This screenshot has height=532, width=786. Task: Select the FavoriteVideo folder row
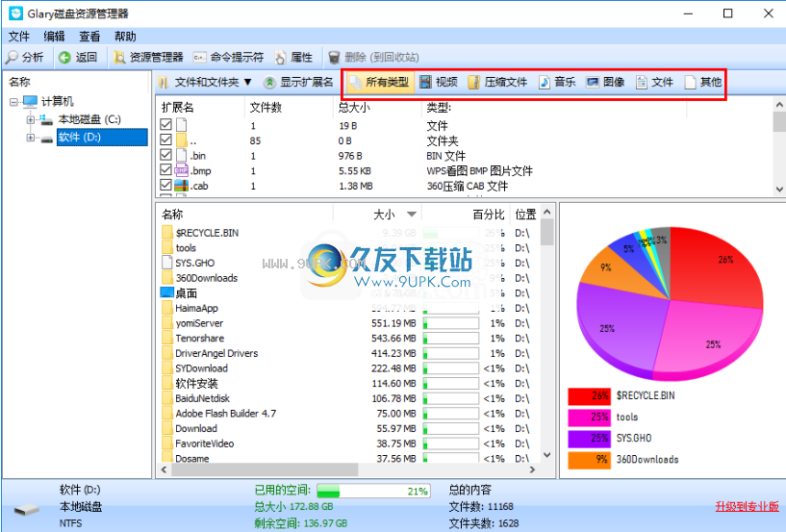tap(348, 443)
